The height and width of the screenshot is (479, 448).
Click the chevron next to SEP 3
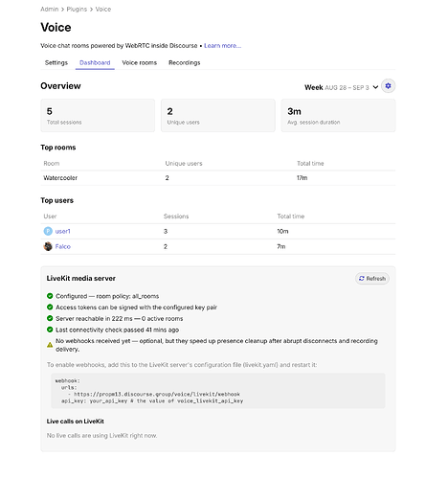tap(375, 87)
